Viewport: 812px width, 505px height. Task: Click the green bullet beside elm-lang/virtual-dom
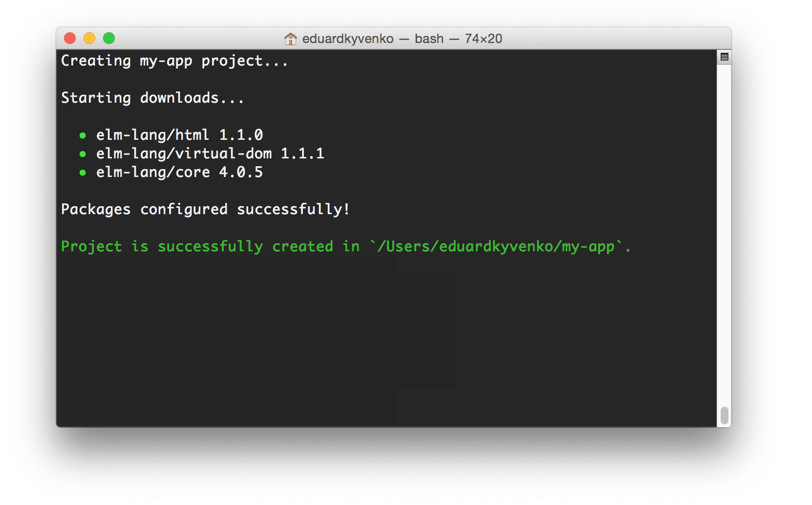coord(83,154)
